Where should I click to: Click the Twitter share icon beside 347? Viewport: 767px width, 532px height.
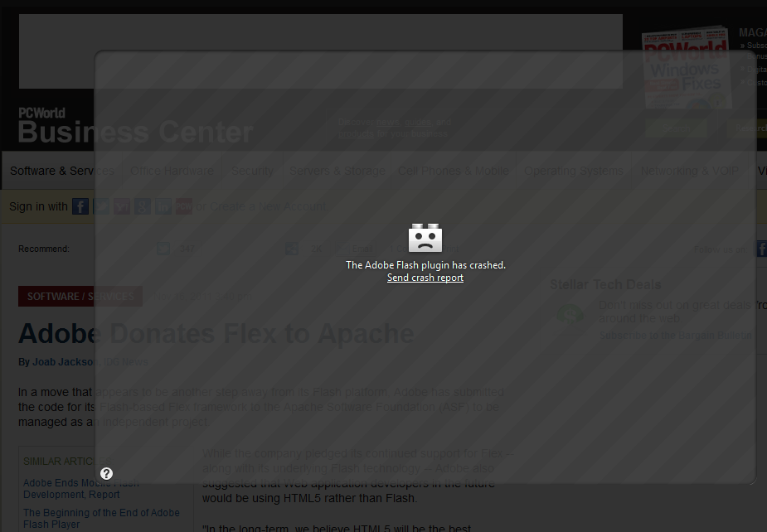pyautogui.click(x=163, y=249)
